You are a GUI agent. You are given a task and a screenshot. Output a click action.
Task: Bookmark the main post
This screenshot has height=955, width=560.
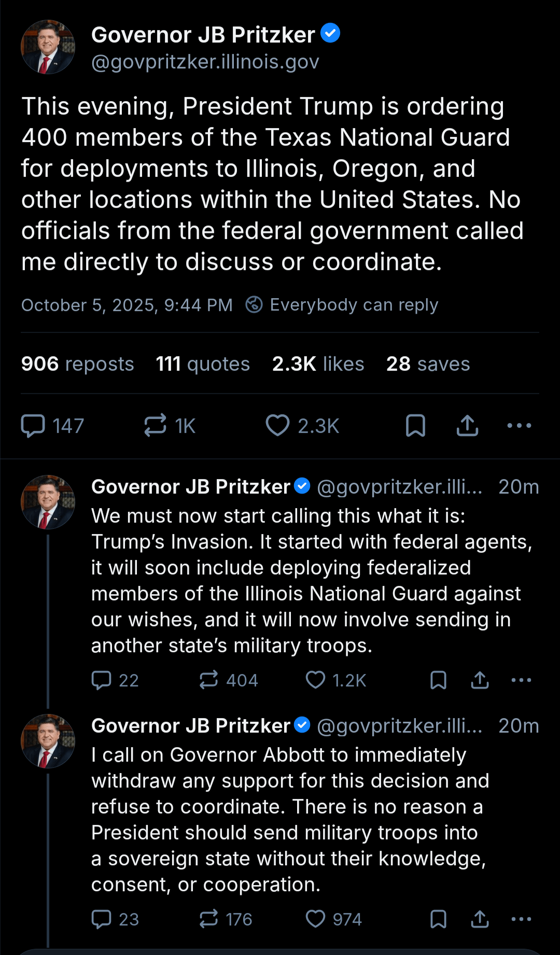(415, 426)
